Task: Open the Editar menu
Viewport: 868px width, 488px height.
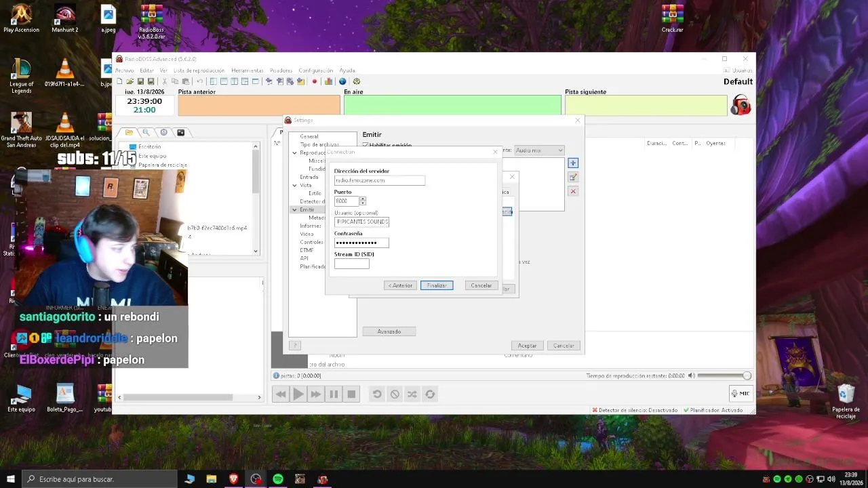Action: 146,70
